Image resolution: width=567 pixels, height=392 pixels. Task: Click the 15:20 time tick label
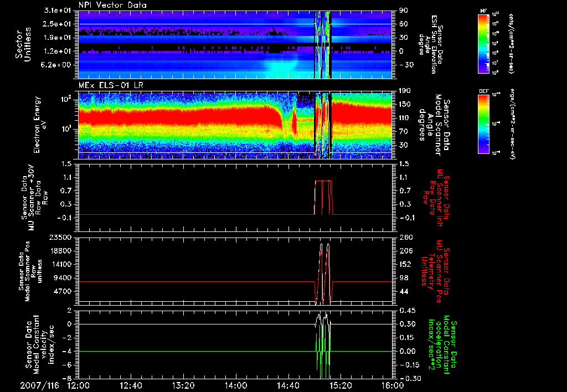[x=341, y=385]
